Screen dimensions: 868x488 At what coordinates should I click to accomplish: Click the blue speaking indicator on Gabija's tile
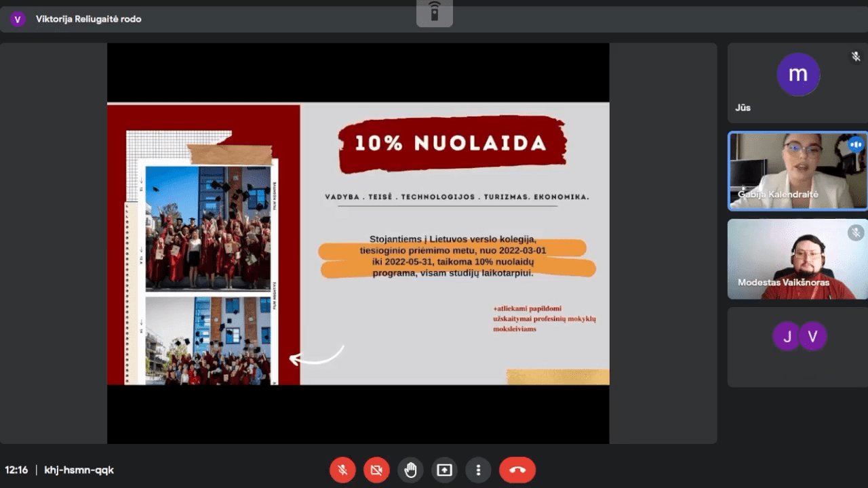click(x=856, y=144)
